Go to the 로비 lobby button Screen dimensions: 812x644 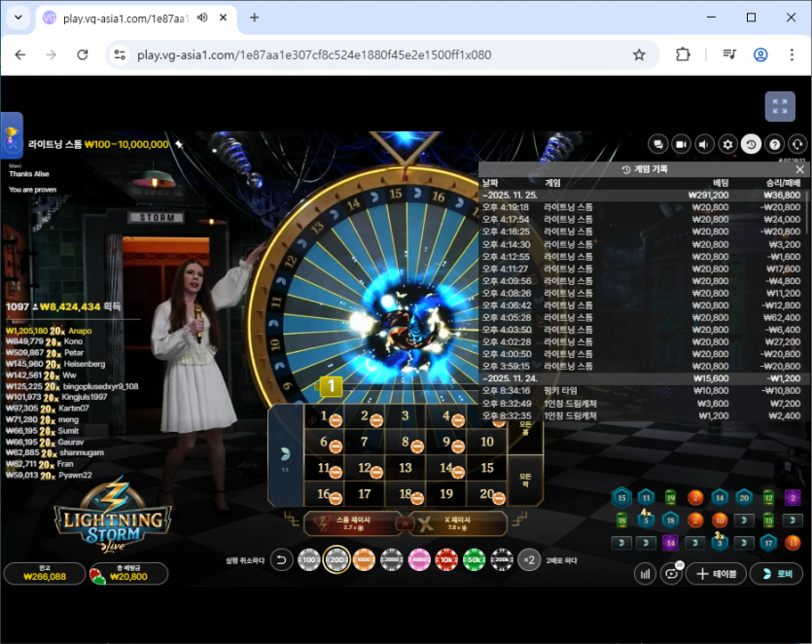pos(778,574)
